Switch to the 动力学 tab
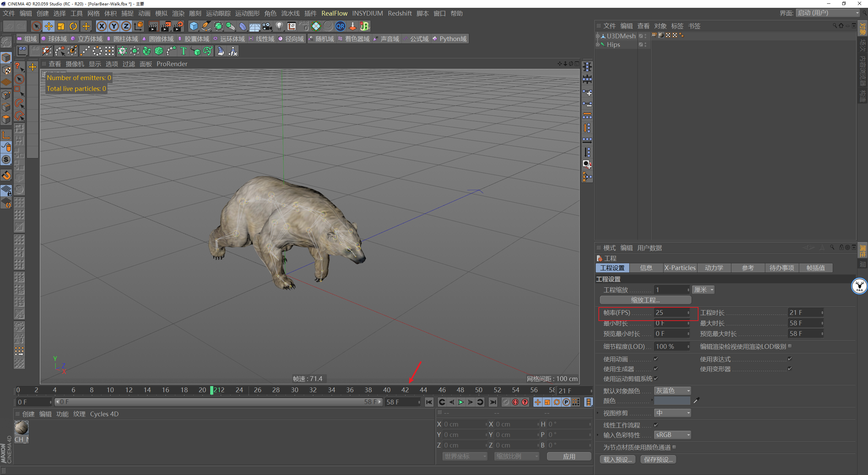868x475 pixels. point(714,268)
